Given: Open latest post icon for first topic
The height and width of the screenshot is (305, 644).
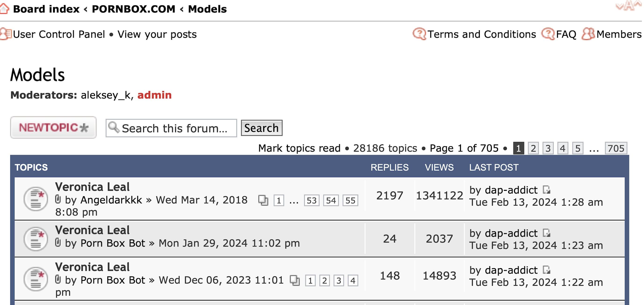Looking at the screenshot, I should (x=547, y=190).
